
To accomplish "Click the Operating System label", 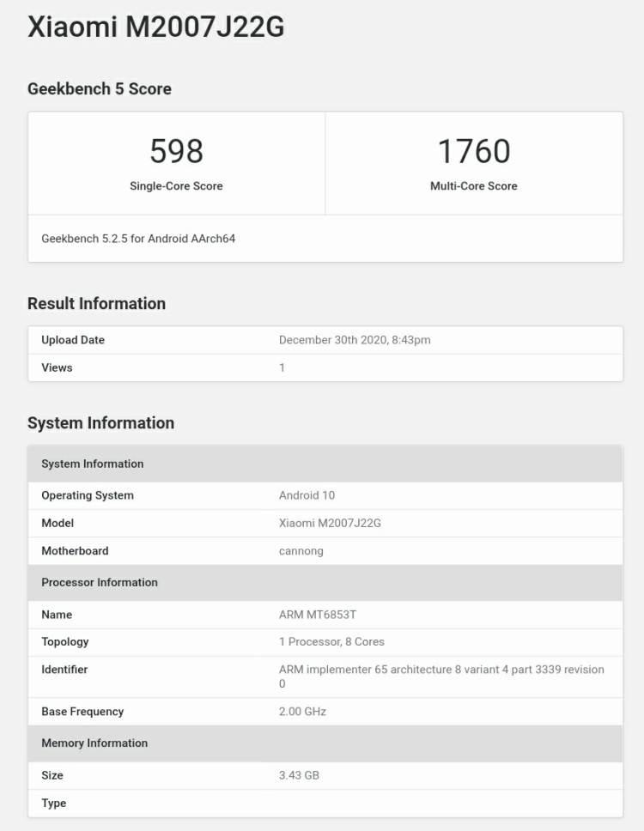I will click(x=88, y=495).
